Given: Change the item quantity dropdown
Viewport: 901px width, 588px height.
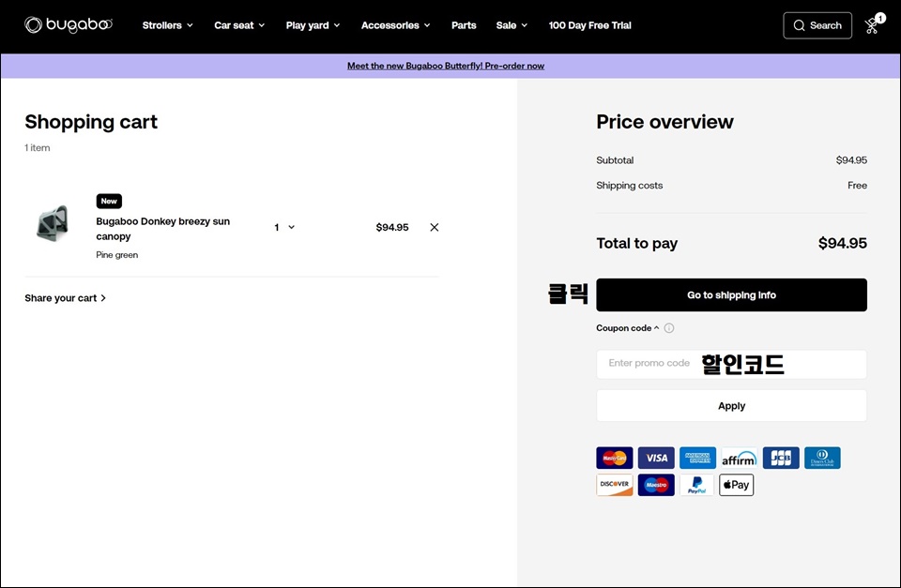Looking at the screenshot, I should pyautogui.click(x=284, y=227).
